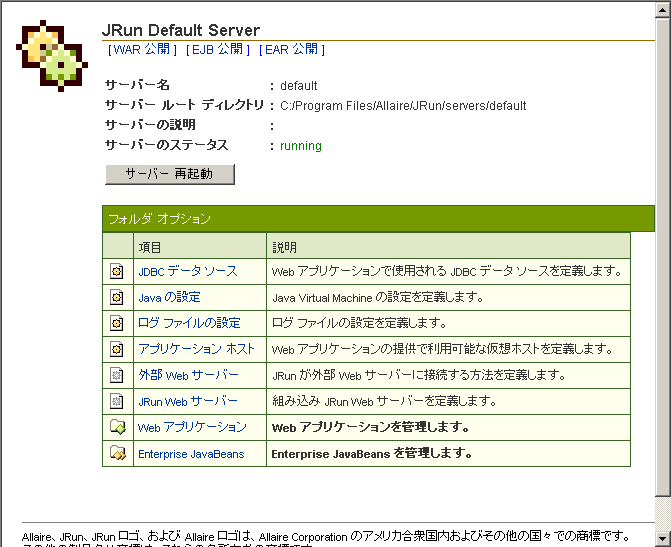Open Java の設定 link
The image size is (671, 547).
pyautogui.click(x=169, y=297)
